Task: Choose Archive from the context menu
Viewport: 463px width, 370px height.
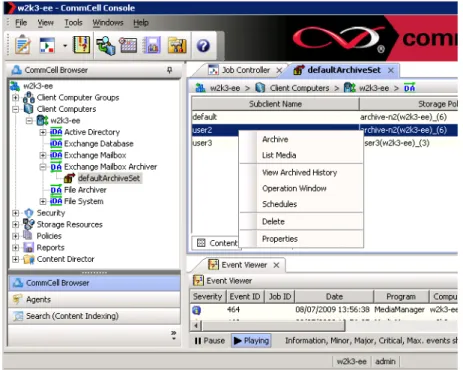Action: (275, 139)
